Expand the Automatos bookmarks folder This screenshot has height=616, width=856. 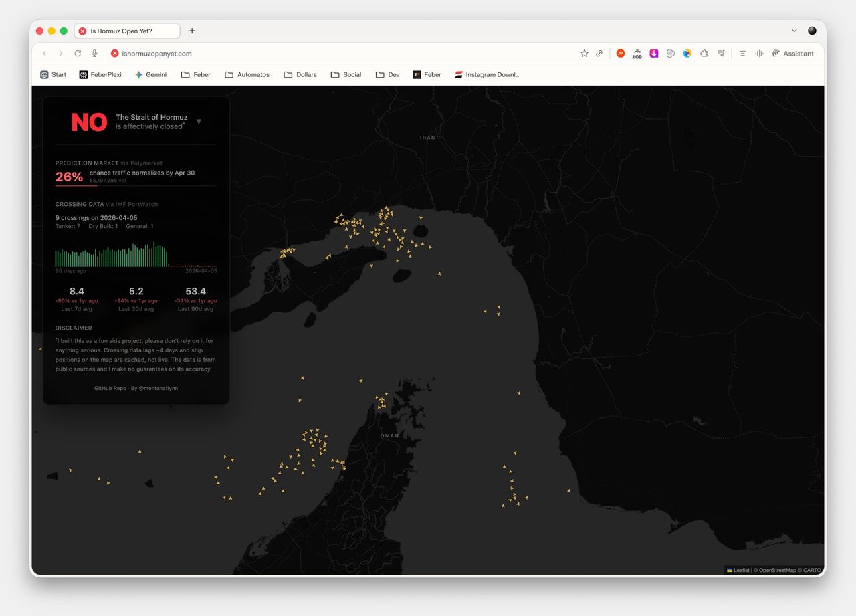(247, 75)
